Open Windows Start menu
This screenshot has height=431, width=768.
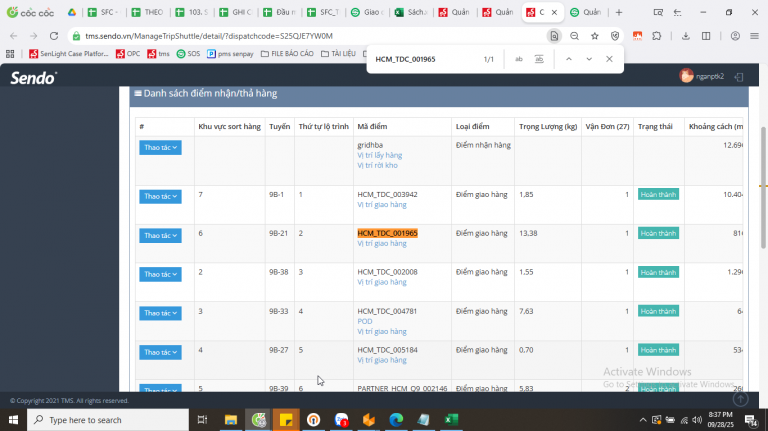point(13,420)
